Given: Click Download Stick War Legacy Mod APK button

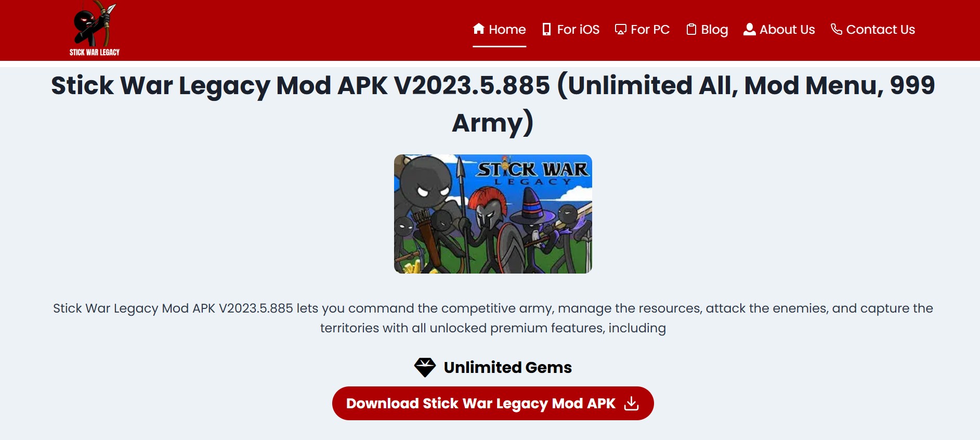Looking at the screenshot, I should [493, 403].
